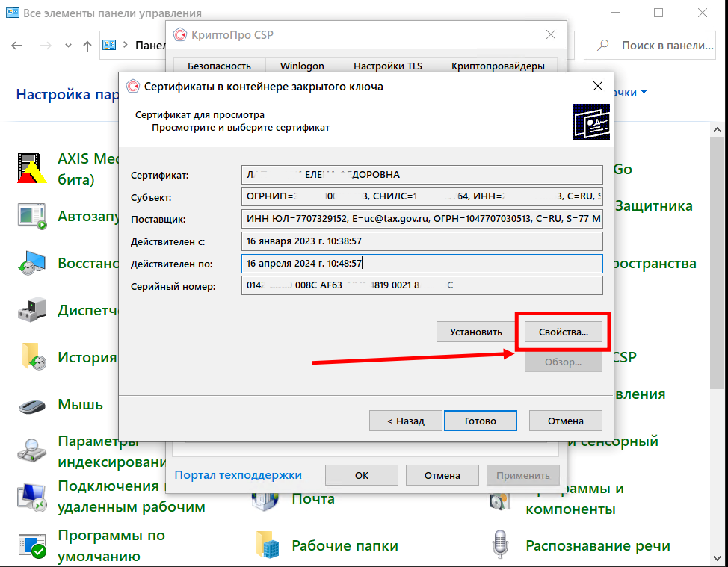Open certificate properties via Свойства button
Viewport: 728px width, 567px height.
(563, 332)
